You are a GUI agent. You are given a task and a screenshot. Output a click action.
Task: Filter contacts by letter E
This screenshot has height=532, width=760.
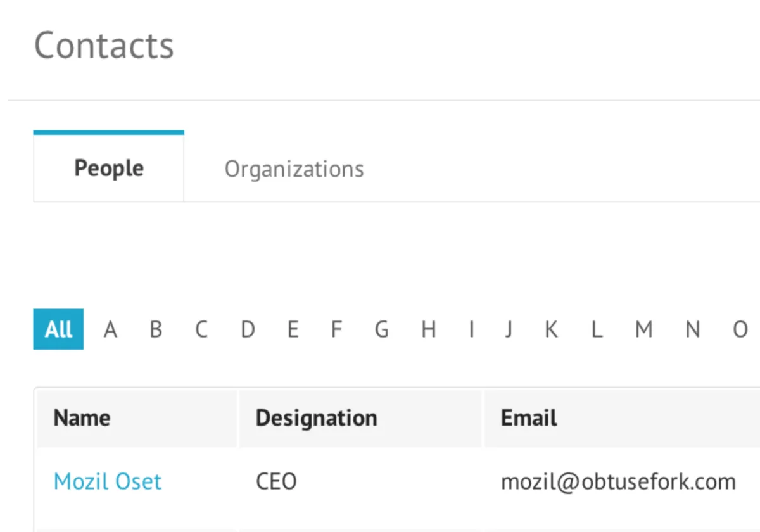(x=293, y=329)
